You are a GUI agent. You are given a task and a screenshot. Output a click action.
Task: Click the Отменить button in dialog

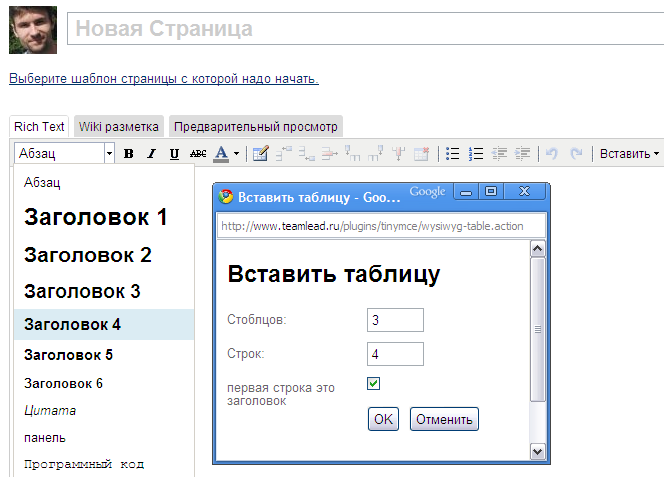tap(444, 419)
